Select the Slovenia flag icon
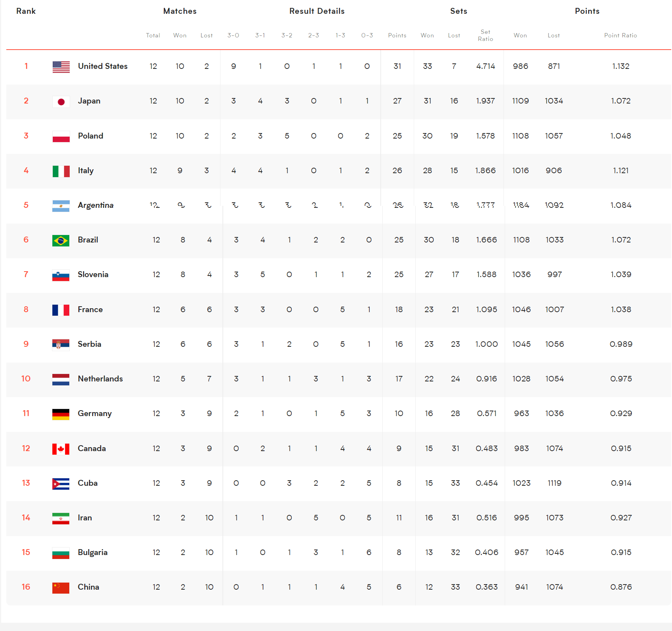The image size is (672, 631). tap(61, 275)
